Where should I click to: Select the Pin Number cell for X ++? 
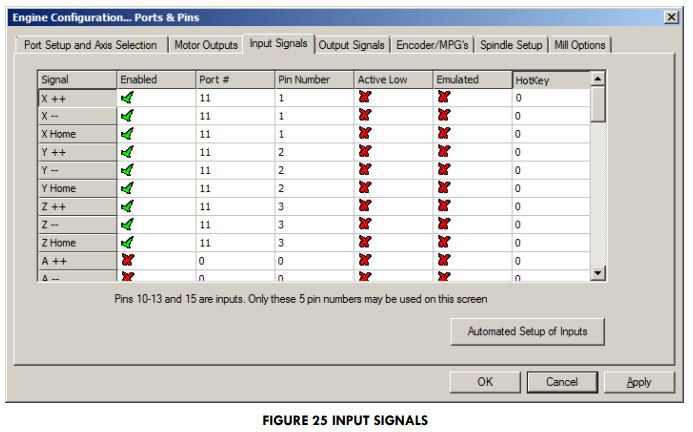point(313,98)
